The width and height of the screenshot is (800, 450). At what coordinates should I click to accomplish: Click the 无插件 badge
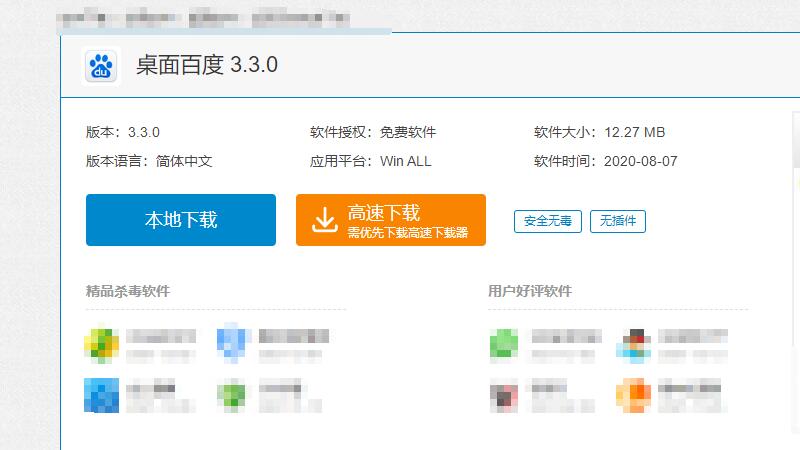tap(618, 221)
